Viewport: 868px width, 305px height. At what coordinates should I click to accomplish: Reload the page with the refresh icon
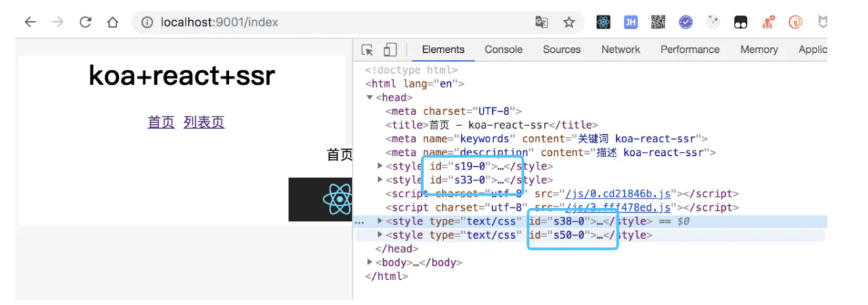tap(85, 22)
